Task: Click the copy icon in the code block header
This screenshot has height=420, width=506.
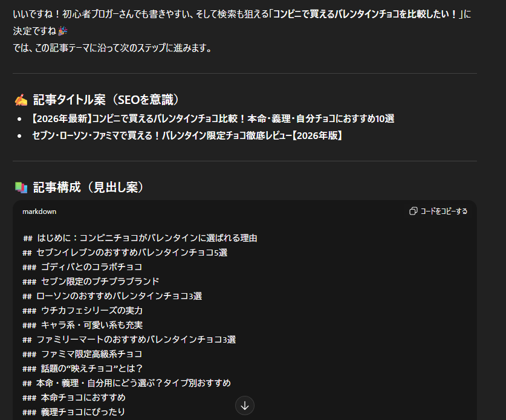Action: (x=414, y=212)
